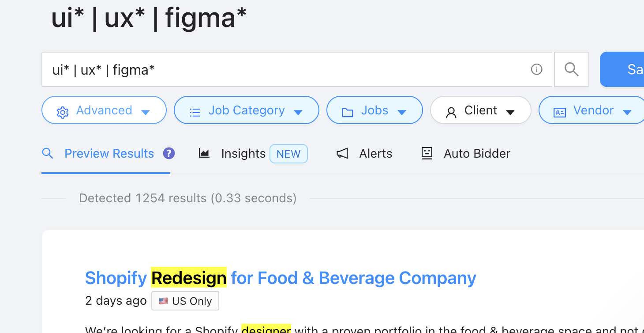Screen dimensions: 644x333
Task: Click the folder icon on Jobs filter
Action: (x=348, y=112)
